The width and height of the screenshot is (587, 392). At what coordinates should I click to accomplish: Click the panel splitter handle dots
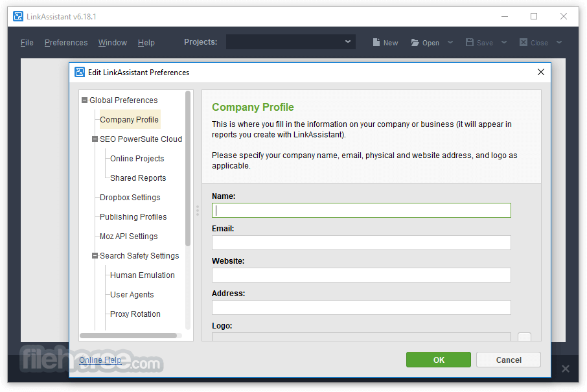click(x=198, y=211)
